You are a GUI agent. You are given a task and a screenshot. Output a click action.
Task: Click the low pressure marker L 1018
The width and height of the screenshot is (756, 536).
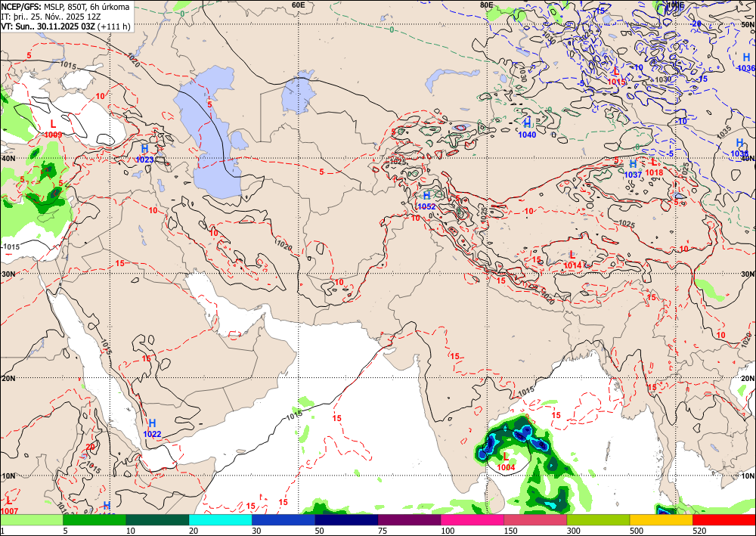coord(654,167)
